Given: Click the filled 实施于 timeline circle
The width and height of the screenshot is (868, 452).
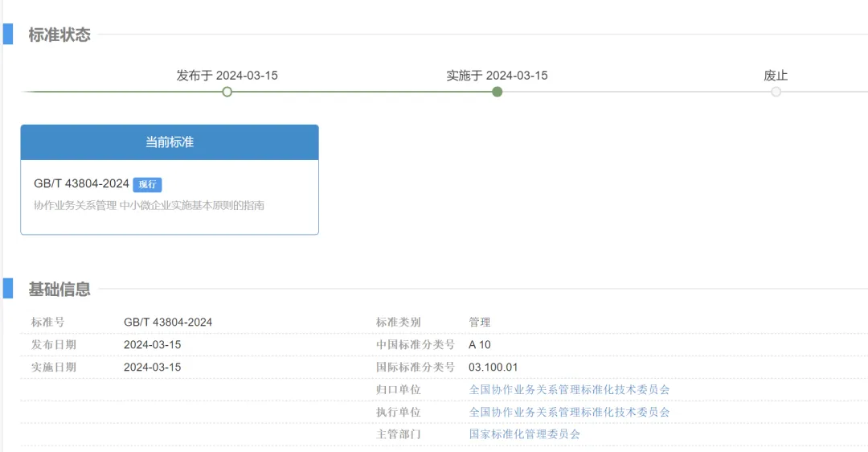Looking at the screenshot, I should (x=497, y=92).
